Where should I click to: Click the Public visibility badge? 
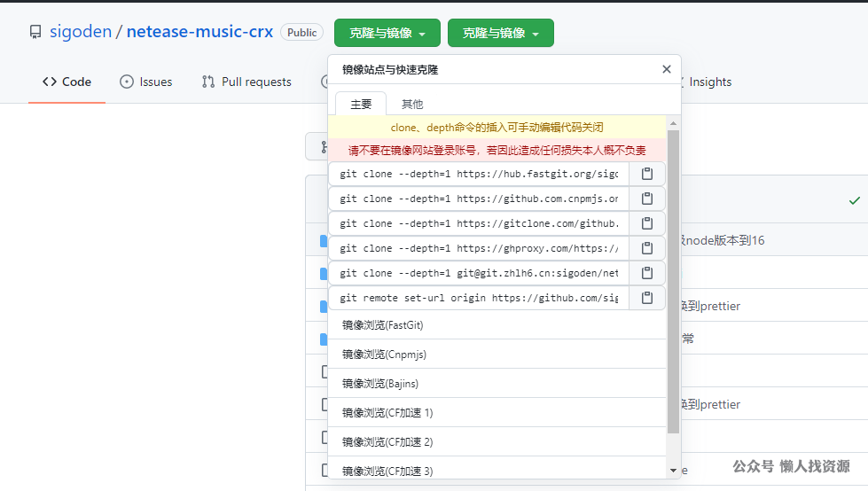(301, 33)
